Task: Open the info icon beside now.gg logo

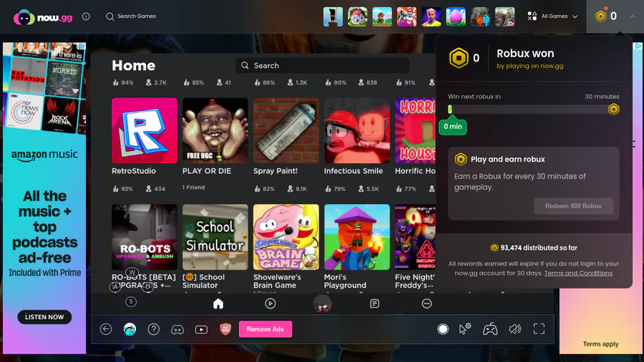Action: coord(86,16)
